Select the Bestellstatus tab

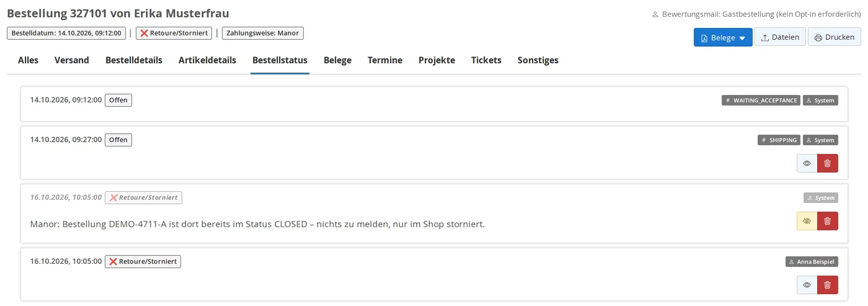pyautogui.click(x=280, y=60)
